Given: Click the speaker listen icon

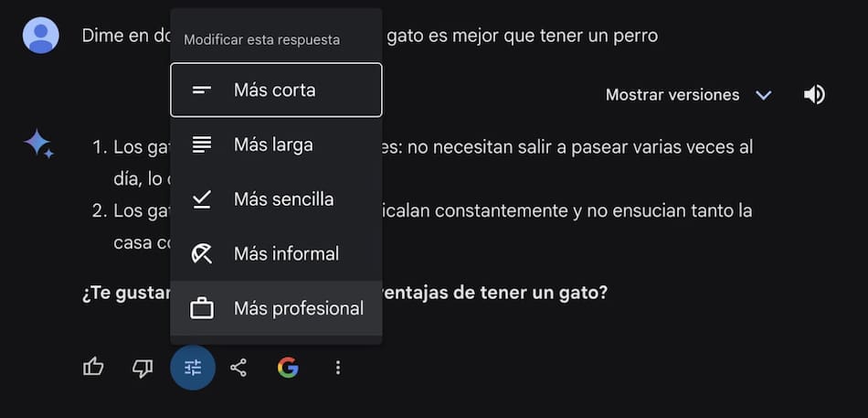Looking at the screenshot, I should click(814, 95).
